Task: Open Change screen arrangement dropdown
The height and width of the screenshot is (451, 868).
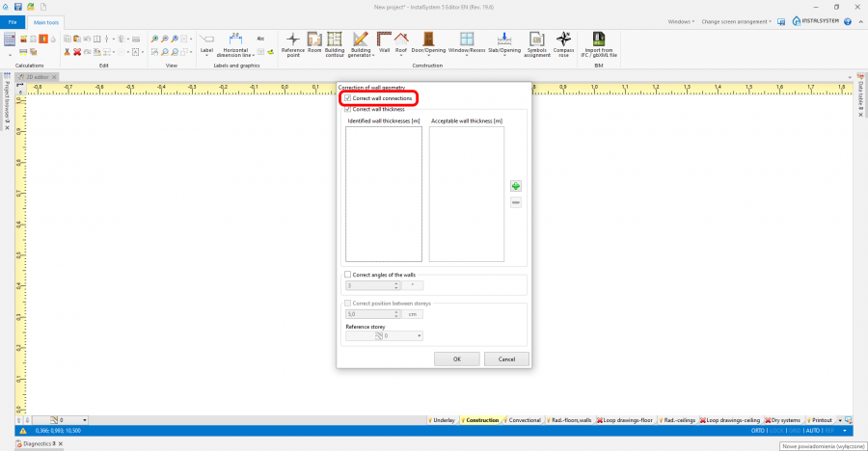Action: 738,20
